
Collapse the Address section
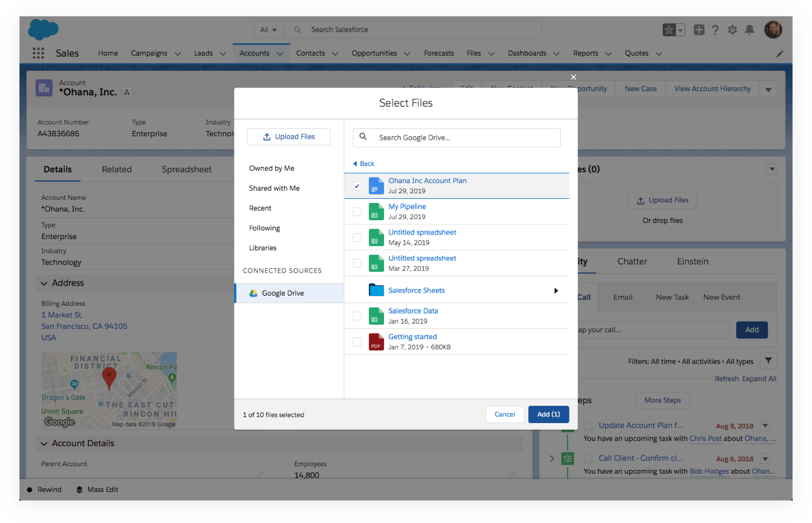44,283
